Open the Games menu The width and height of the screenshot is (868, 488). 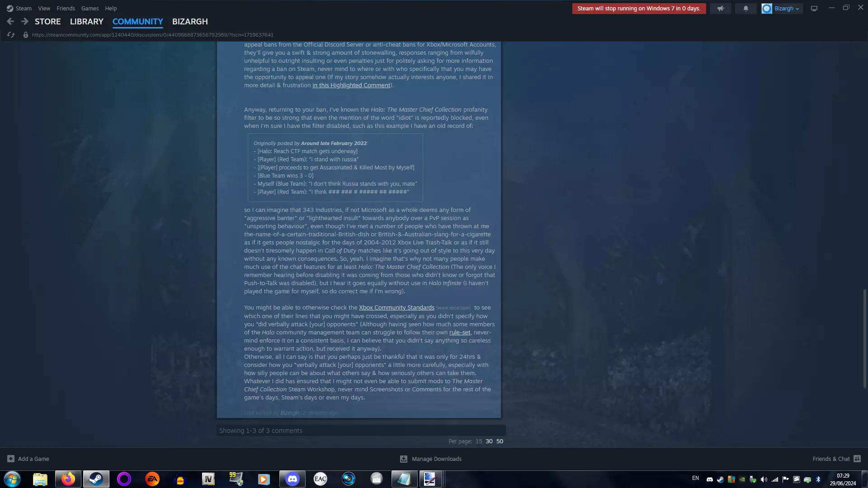(x=90, y=8)
